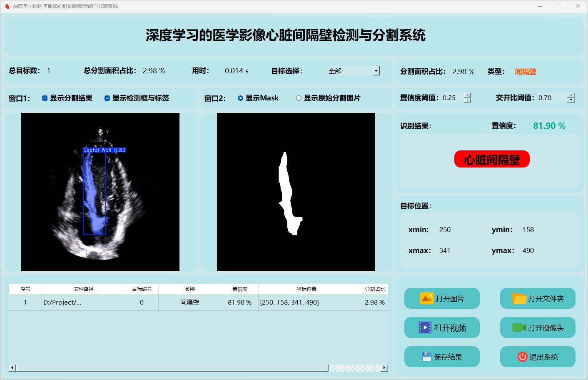Decrease the 交并比阈值 value with down arrow
The width and height of the screenshot is (588, 380).
(571, 100)
